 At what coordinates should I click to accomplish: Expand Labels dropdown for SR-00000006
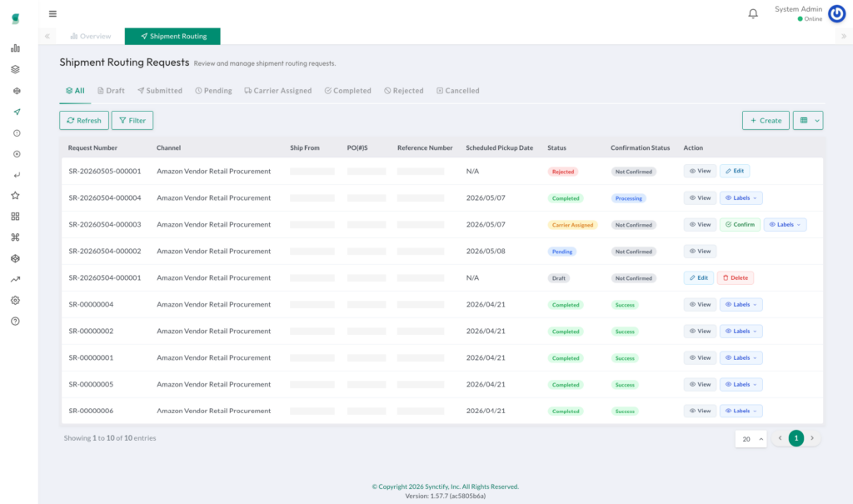(741, 411)
